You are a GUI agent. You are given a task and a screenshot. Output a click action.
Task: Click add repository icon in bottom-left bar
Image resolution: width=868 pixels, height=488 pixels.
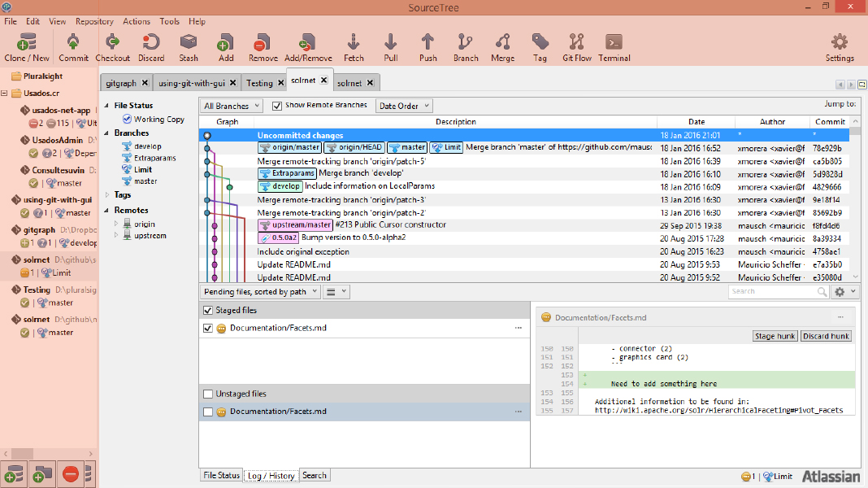point(13,474)
